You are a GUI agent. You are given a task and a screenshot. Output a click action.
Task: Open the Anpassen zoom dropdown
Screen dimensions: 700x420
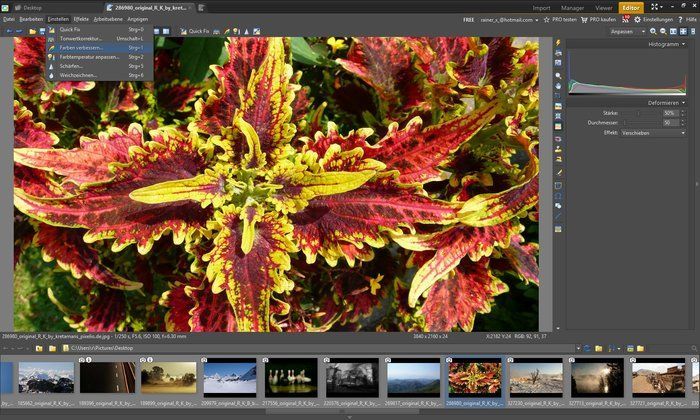click(628, 31)
